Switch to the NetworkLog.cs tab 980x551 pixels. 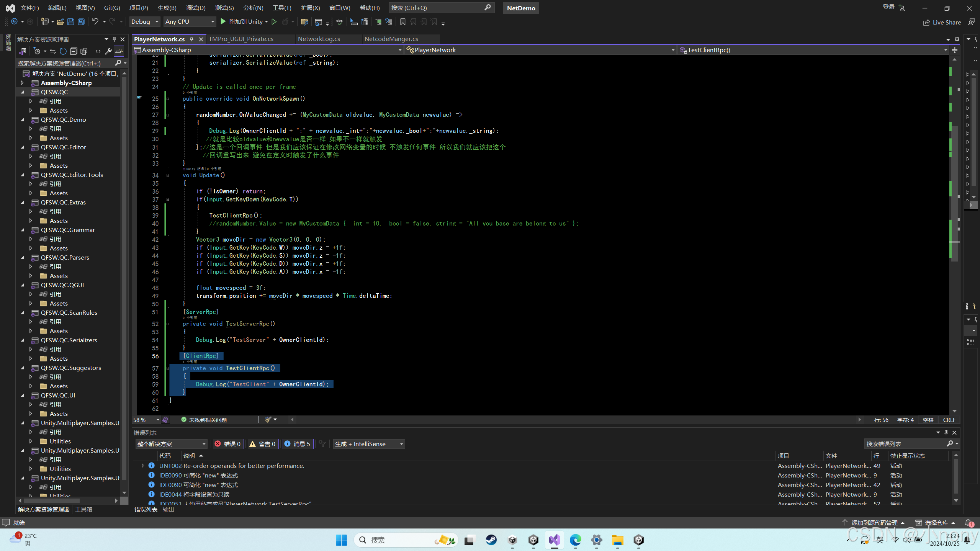(319, 39)
